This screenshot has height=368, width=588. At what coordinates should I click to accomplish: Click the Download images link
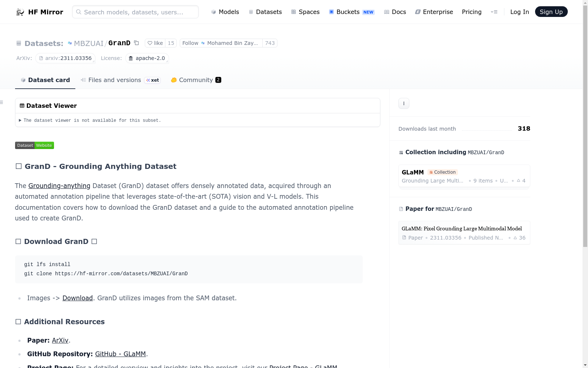click(78, 298)
